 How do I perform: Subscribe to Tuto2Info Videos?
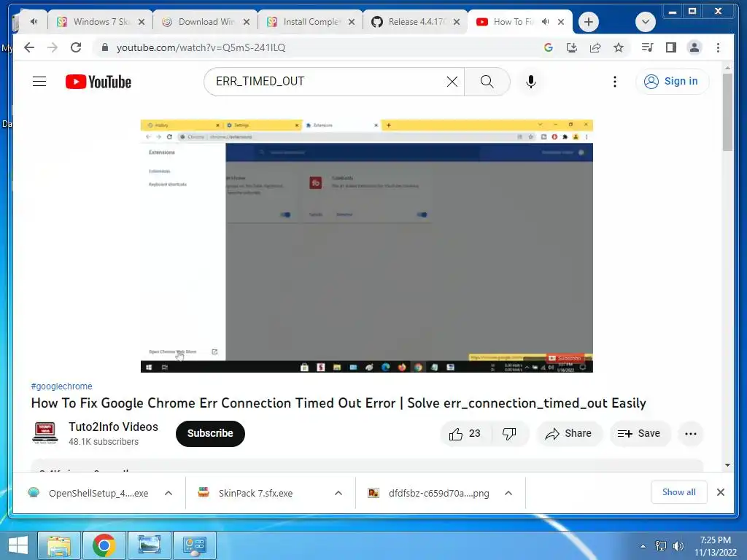(210, 434)
